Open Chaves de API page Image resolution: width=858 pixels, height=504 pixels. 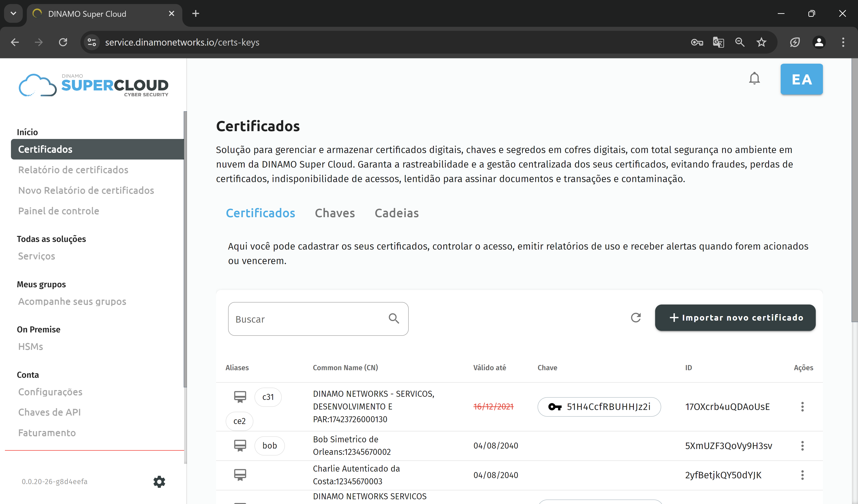click(x=49, y=412)
